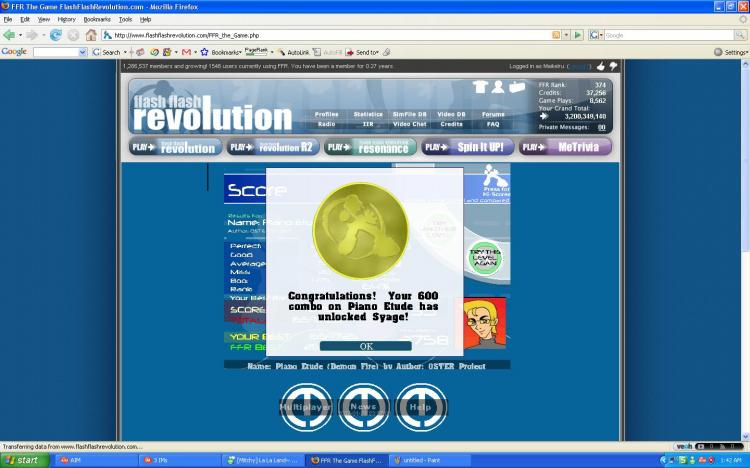
Task: Open the History menu
Action: [x=66, y=20]
